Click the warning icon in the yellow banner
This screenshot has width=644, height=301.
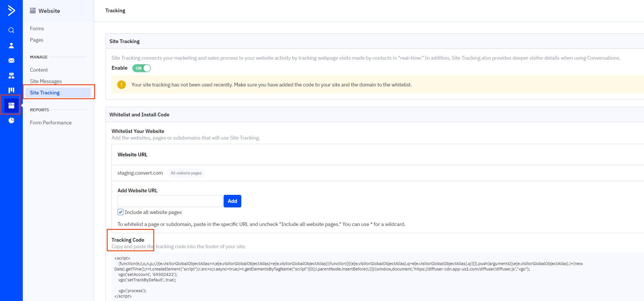(121, 84)
